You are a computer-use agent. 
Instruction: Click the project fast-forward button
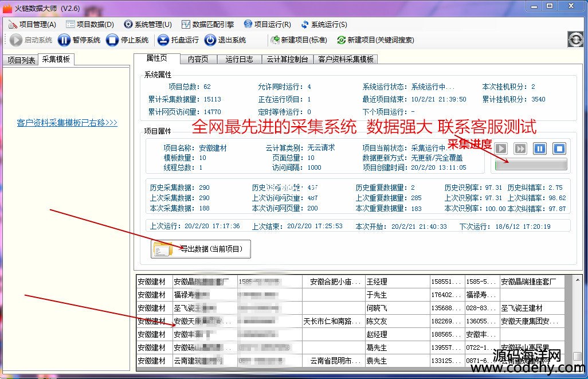click(x=520, y=149)
